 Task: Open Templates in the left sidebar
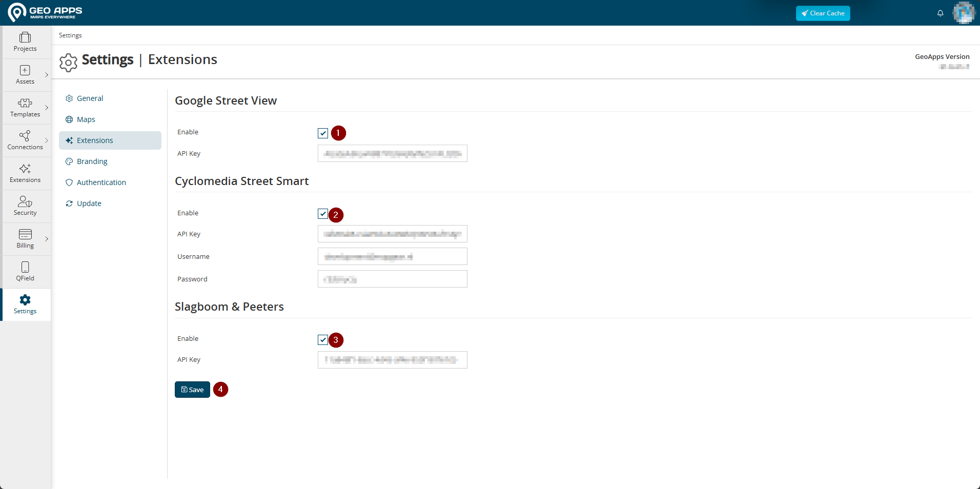click(25, 108)
